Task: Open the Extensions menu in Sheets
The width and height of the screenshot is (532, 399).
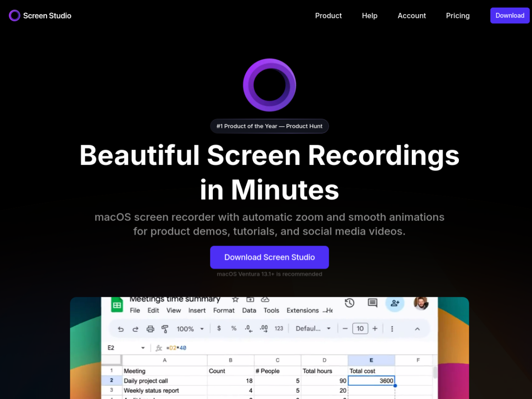Action: [303, 310]
